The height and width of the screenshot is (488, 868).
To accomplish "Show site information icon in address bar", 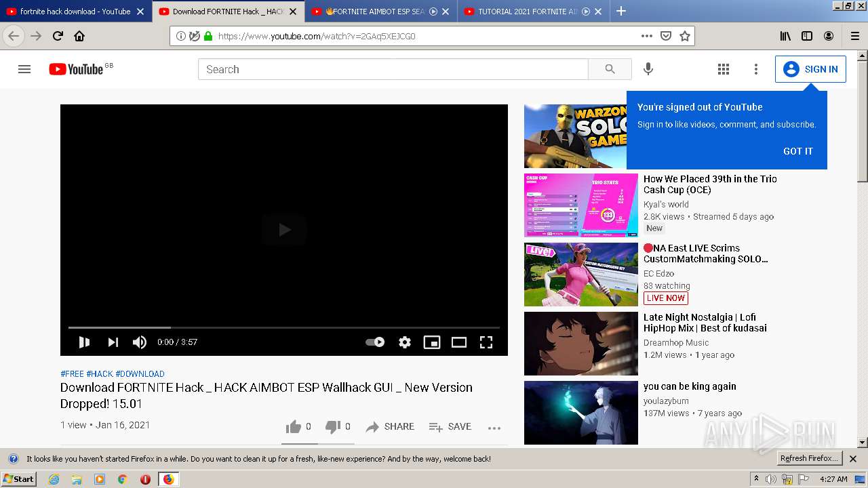I will [x=181, y=36].
